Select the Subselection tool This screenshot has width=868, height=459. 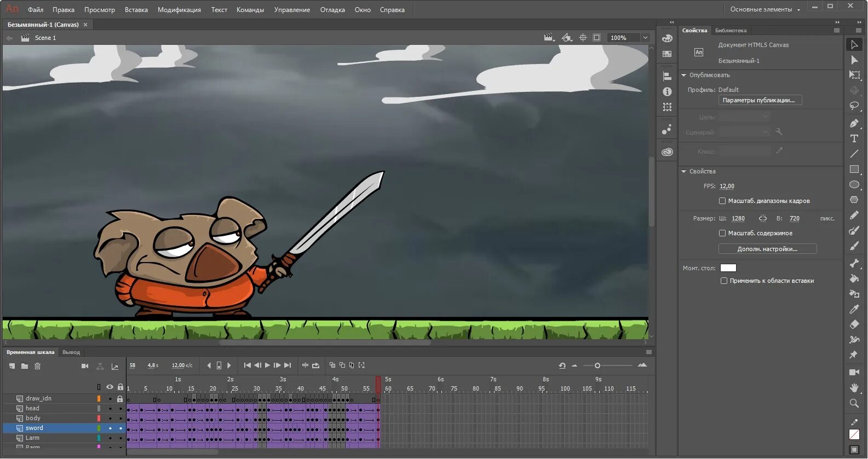(854, 60)
